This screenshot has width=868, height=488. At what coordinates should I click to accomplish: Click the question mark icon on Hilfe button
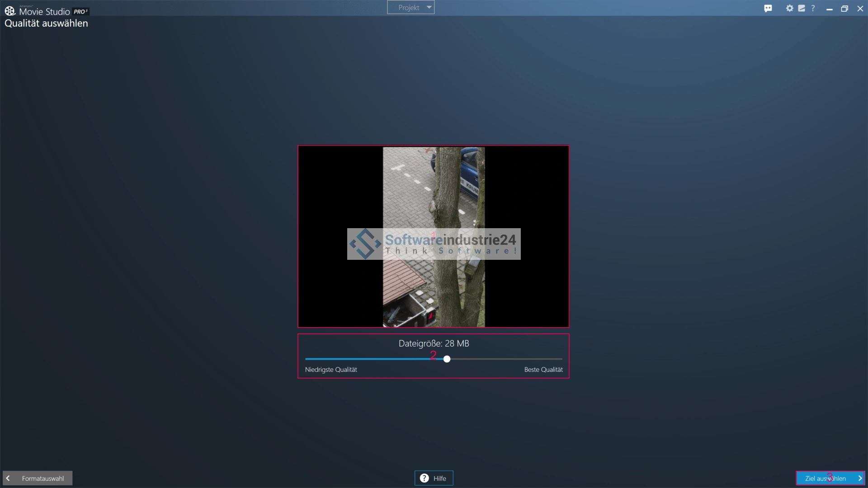pyautogui.click(x=424, y=478)
